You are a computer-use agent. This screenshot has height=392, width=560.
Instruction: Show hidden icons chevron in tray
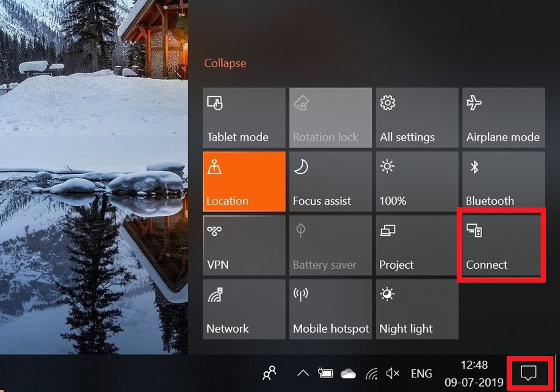tap(303, 373)
